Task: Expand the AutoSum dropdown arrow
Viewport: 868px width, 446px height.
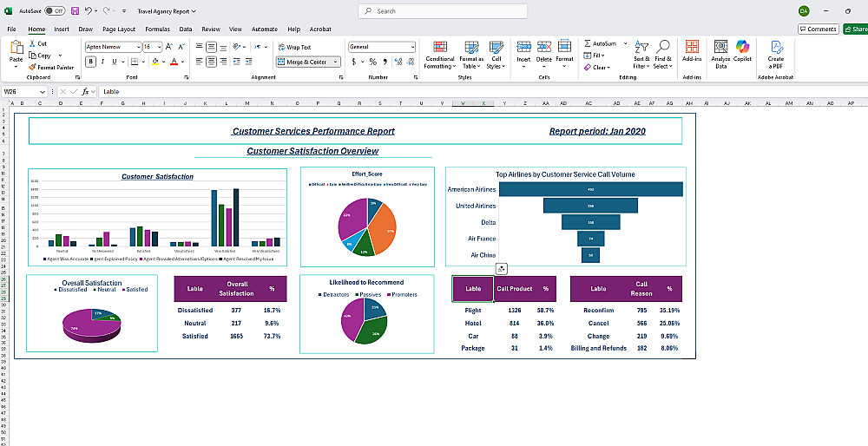Action: coord(625,43)
